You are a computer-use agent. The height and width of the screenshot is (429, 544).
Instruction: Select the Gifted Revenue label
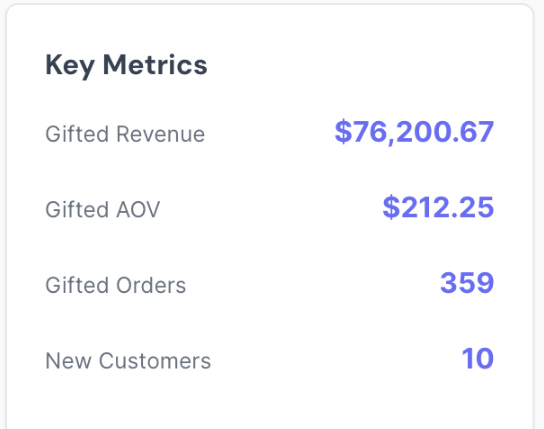(125, 134)
